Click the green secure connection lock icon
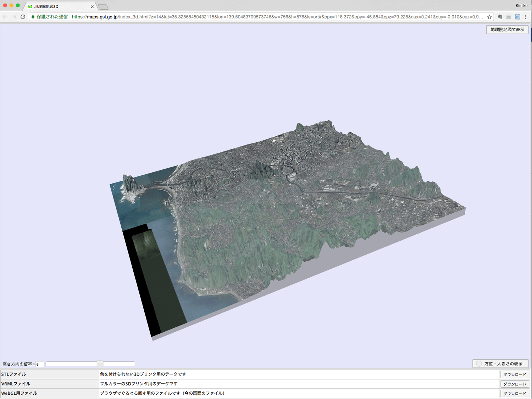Viewport: 532px width, 399px height. (x=33, y=17)
